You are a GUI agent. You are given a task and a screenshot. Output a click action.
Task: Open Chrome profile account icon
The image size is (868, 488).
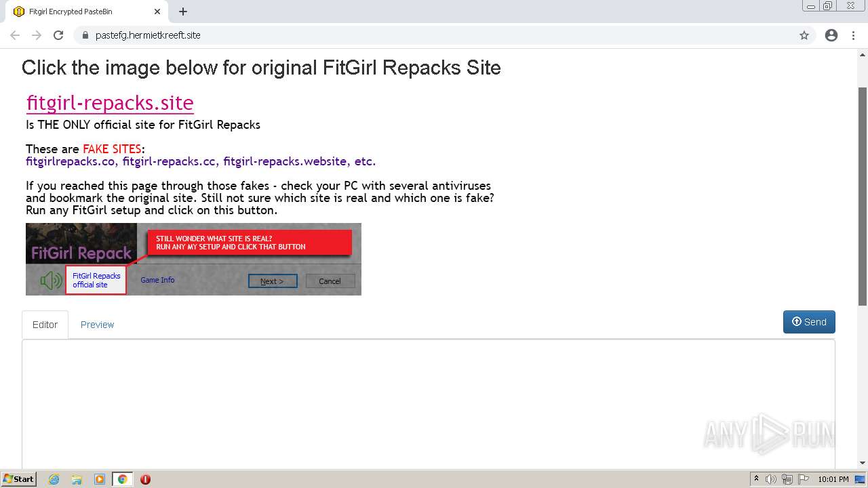click(831, 35)
